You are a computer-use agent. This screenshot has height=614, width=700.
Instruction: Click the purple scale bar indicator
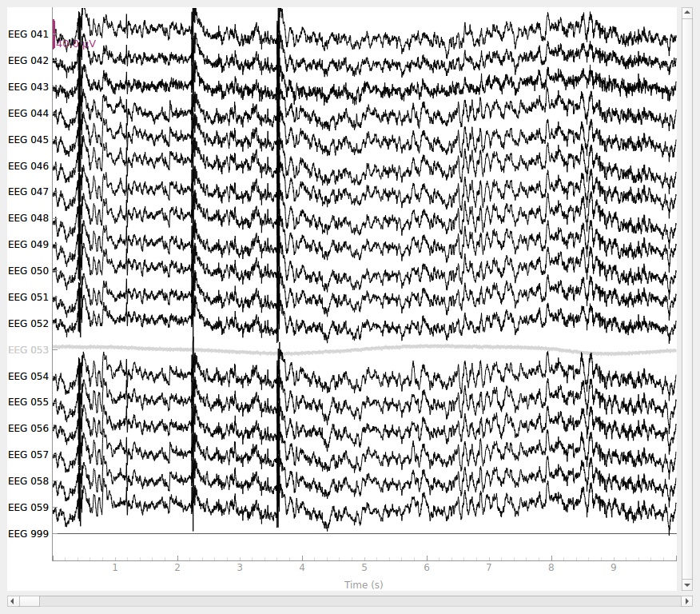pyautogui.click(x=54, y=34)
